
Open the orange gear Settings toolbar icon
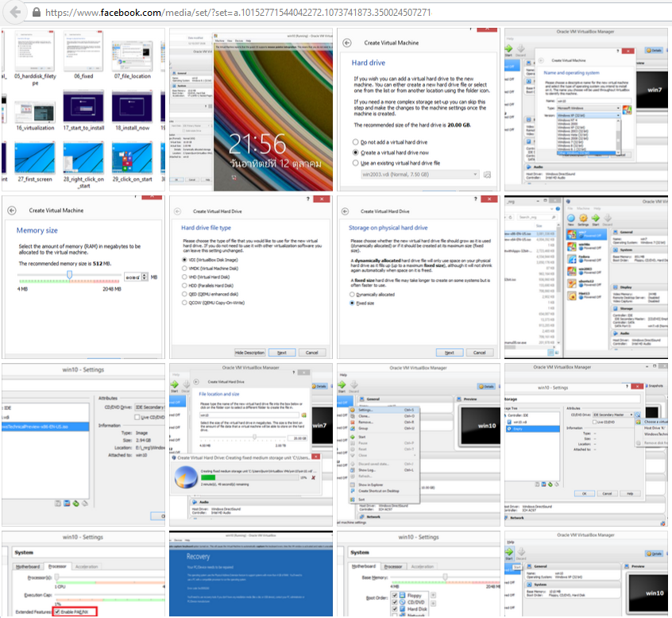pos(583,218)
